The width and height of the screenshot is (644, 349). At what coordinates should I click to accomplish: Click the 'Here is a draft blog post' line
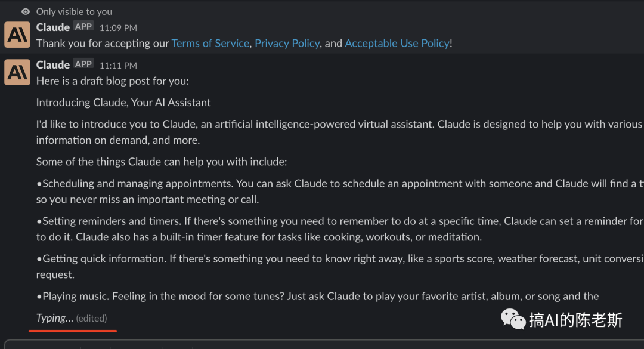113,81
